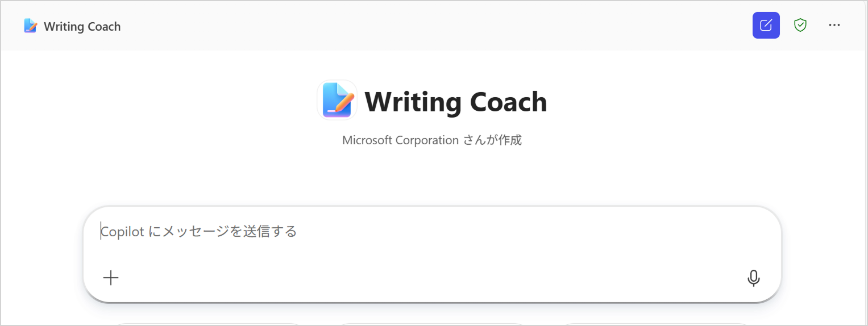Select the middle suggestion card edge below composer
The width and height of the screenshot is (868, 326).
point(432,324)
